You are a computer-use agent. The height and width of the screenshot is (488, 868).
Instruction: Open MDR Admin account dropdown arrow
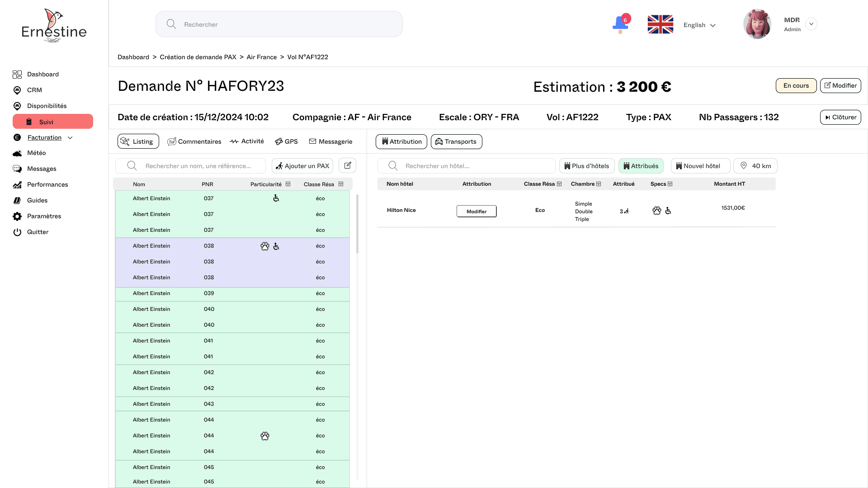[811, 24]
